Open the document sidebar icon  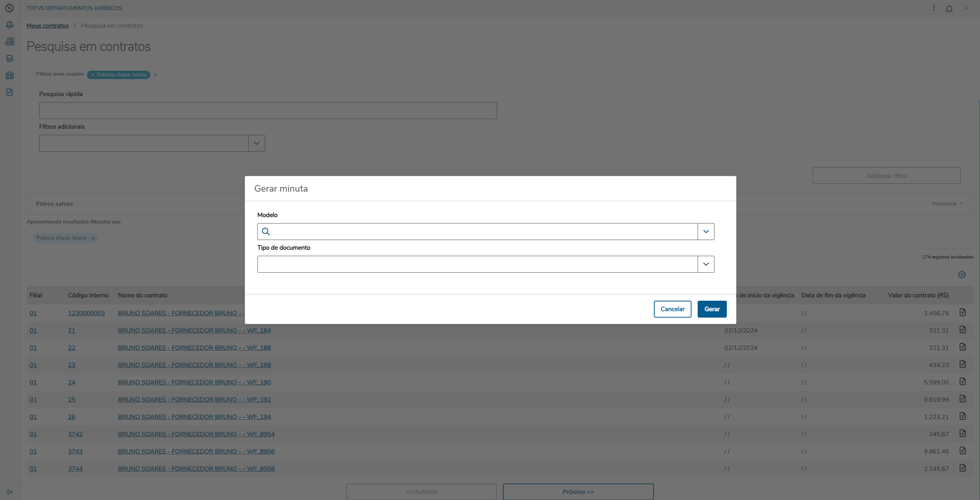(x=10, y=92)
